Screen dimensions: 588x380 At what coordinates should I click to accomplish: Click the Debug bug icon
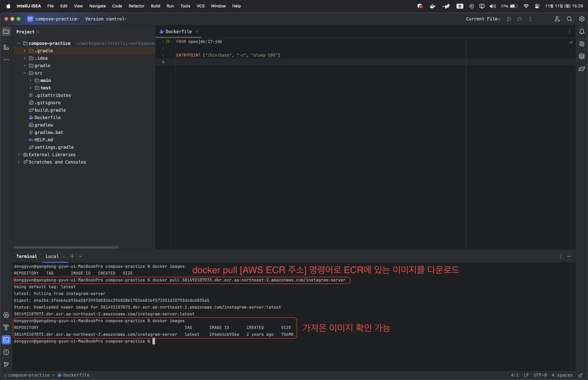[519, 19]
